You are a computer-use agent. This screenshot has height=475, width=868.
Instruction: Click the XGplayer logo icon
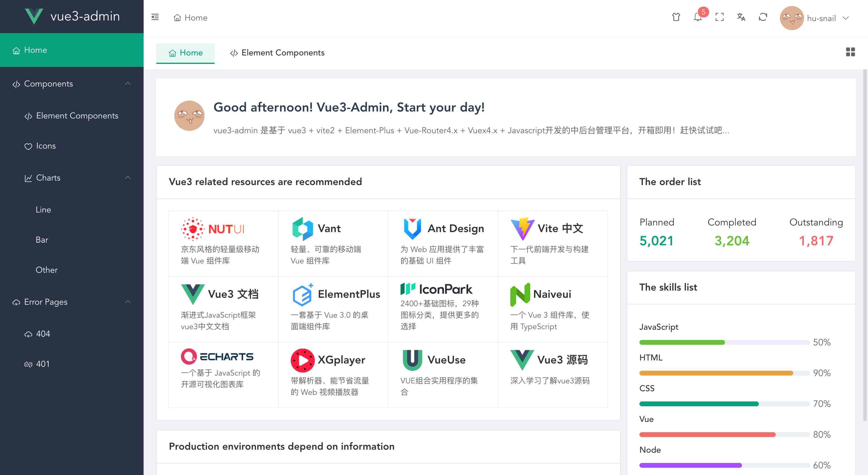(x=302, y=360)
